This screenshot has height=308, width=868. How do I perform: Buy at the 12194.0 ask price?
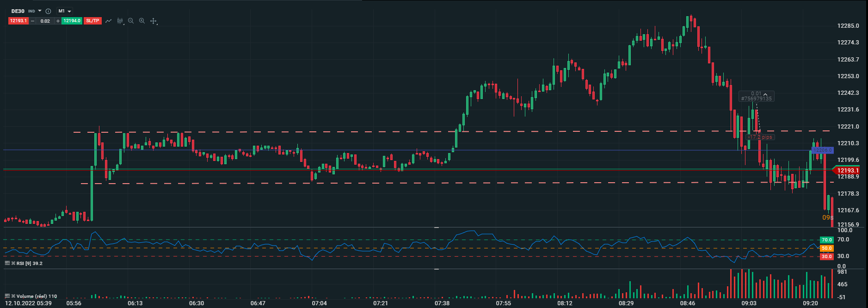coord(72,21)
